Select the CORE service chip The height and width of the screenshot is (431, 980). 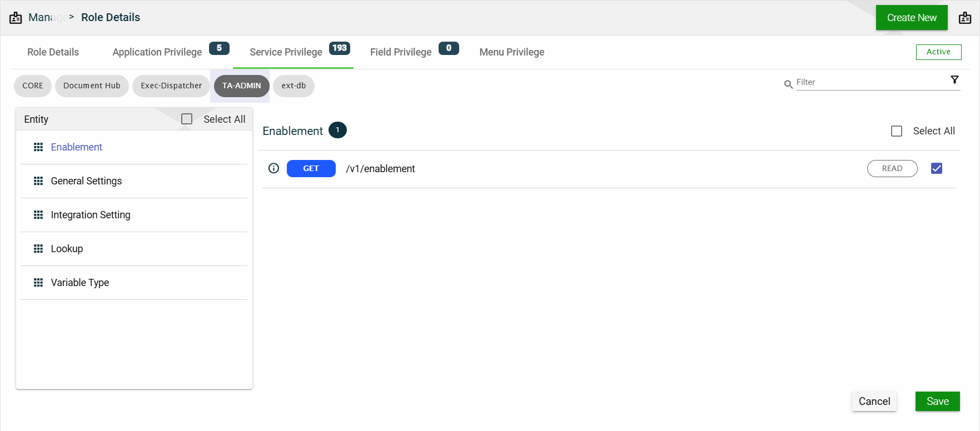pos(33,86)
